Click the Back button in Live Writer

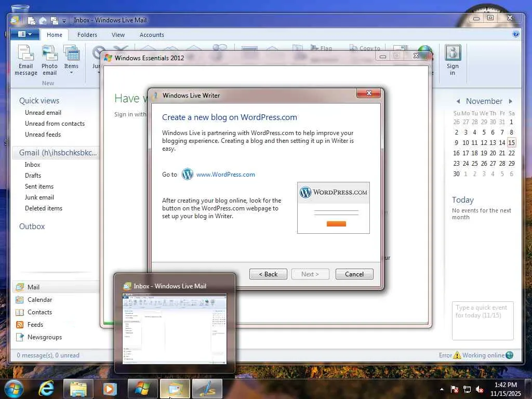coord(268,274)
